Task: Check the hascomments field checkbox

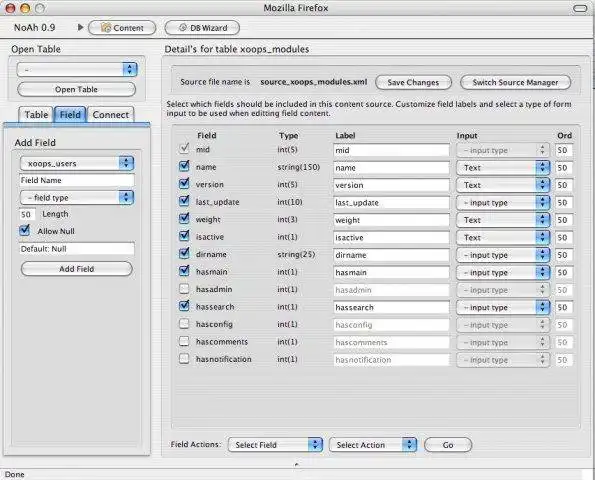Action: pyautogui.click(x=184, y=341)
